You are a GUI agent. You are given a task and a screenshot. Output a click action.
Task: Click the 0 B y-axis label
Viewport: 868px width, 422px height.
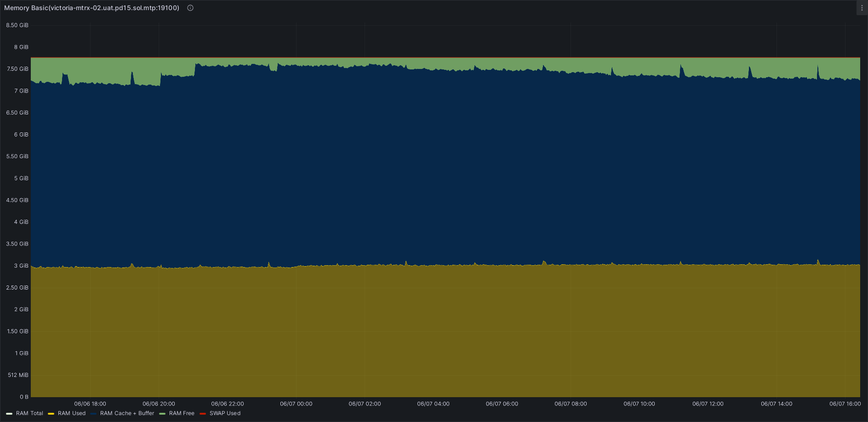(24, 397)
